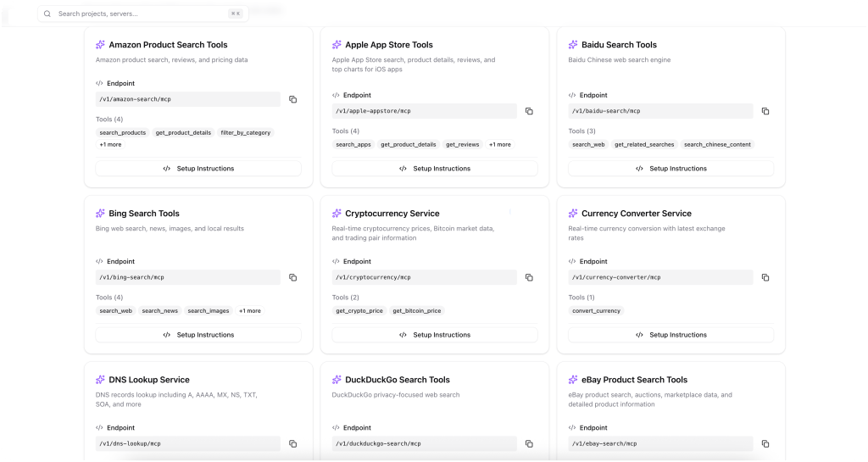This screenshot has width=868, height=462.
Task: Click the Bing card's search_web tag
Action: coord(116,311)
